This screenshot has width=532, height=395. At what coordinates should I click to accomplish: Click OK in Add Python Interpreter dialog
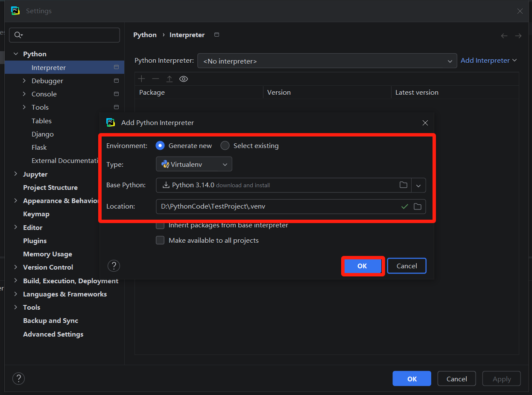point(362,266)
